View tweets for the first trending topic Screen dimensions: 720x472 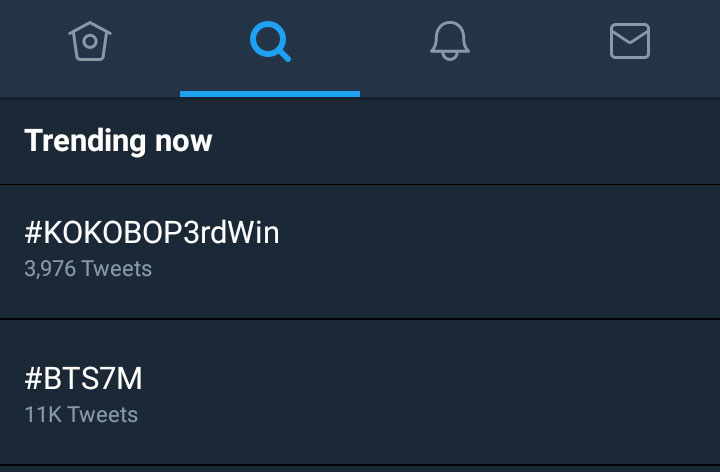point(360,252)
